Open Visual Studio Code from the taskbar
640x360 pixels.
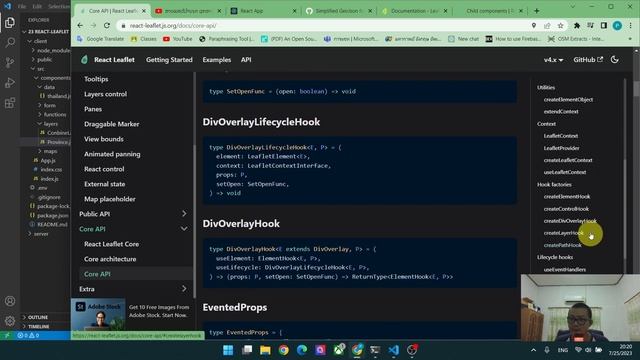(394, 350)
